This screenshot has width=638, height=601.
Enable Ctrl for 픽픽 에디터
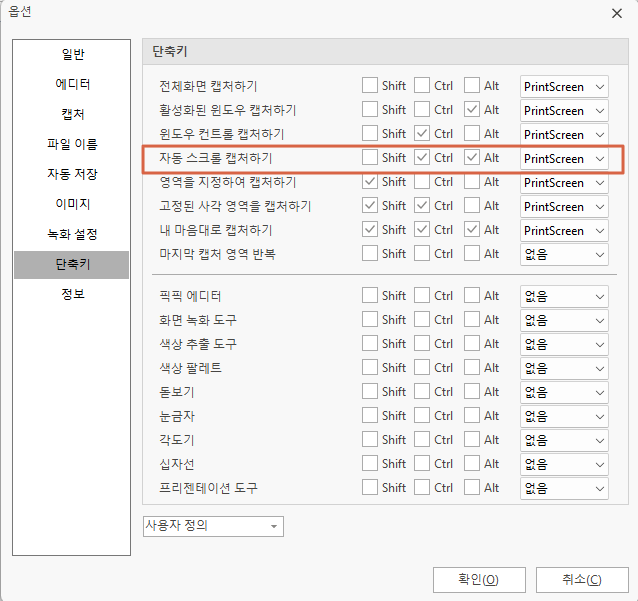pyautogui.click(x=422, y=295)
